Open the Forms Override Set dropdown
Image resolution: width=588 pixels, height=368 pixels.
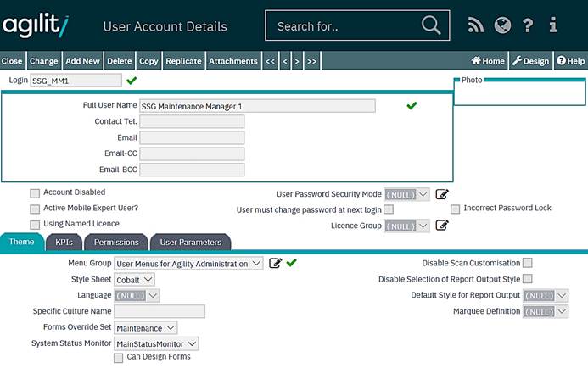coord(145,327)
